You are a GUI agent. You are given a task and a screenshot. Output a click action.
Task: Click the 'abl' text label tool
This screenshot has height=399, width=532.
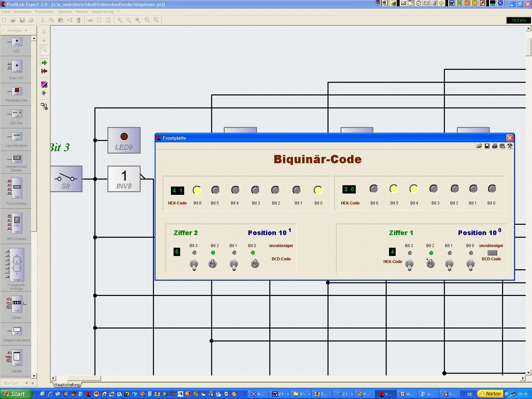click(x=90, y=20)
